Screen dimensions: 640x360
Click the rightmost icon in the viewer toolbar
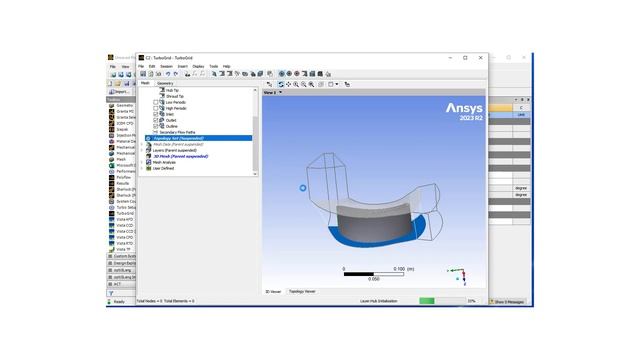pyautogui.click(x=347, y=84)
